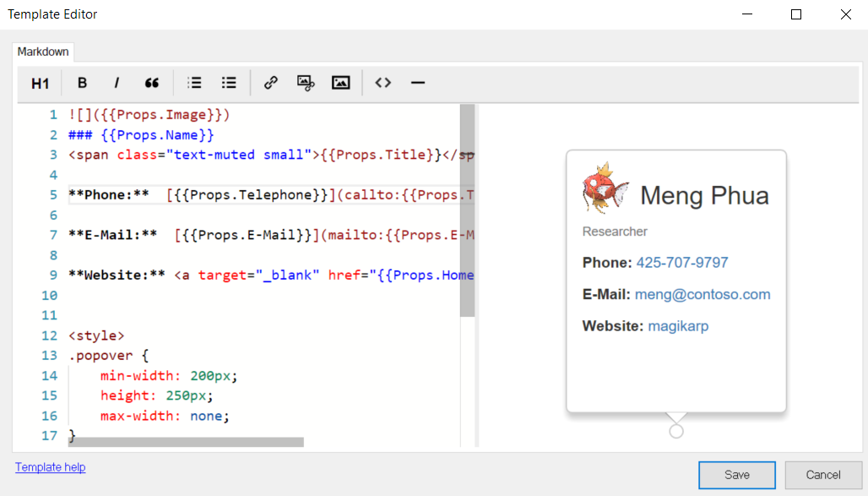
Task: Save the template
Action: 737,475
